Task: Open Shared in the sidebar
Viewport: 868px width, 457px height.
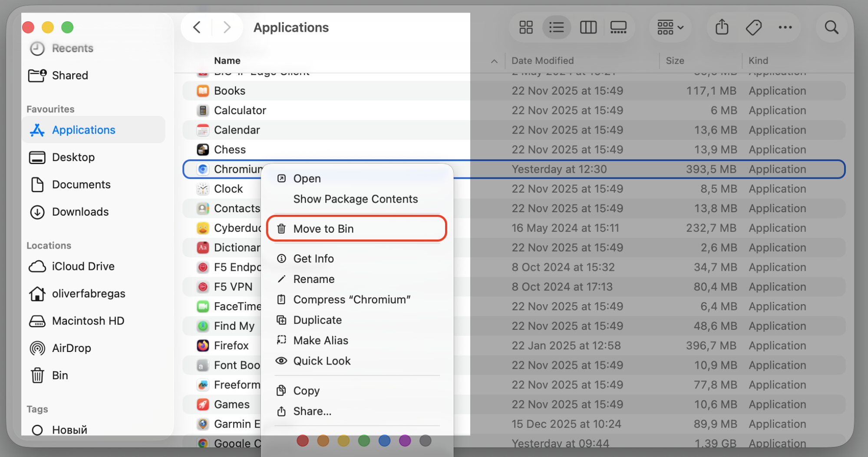Action: tap(59, 76)
